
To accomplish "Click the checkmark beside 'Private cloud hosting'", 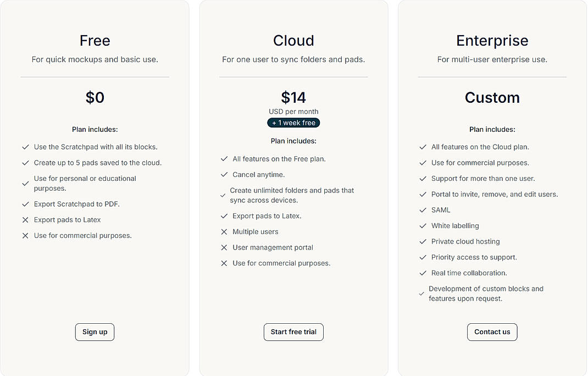I will [423, 241].
